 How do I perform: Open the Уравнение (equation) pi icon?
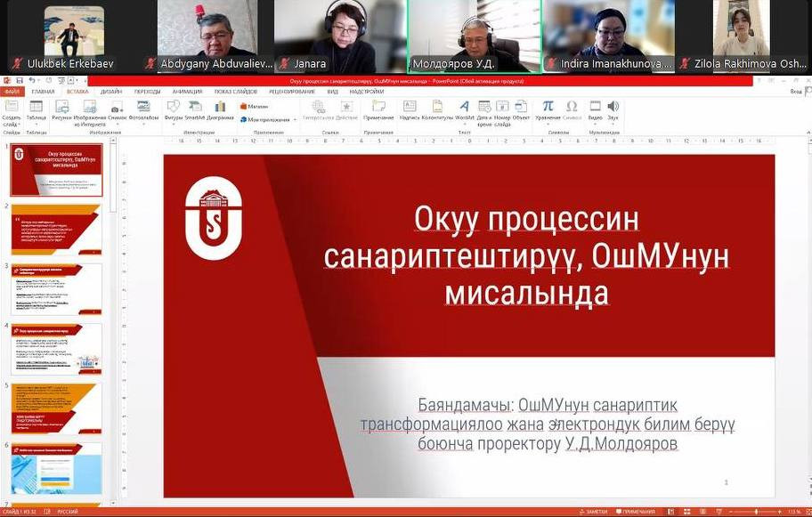pyautogui.click(x=548, y=109)
